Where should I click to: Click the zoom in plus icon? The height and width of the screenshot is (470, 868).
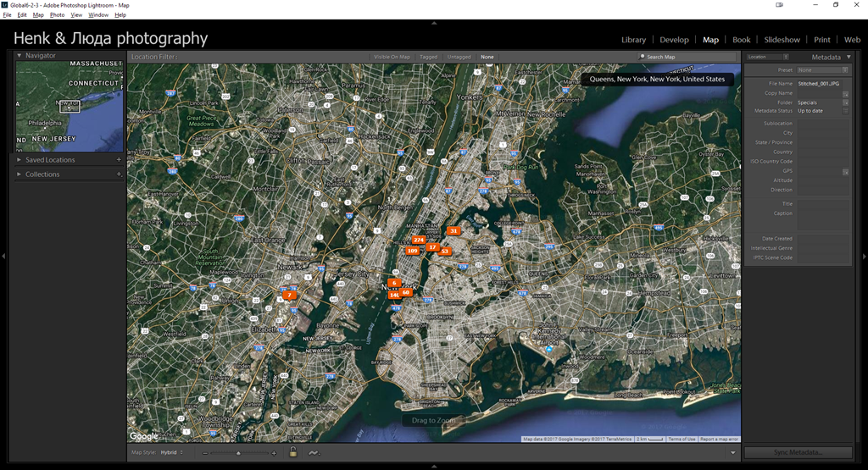pyautogui.click(x=274, y=453)
